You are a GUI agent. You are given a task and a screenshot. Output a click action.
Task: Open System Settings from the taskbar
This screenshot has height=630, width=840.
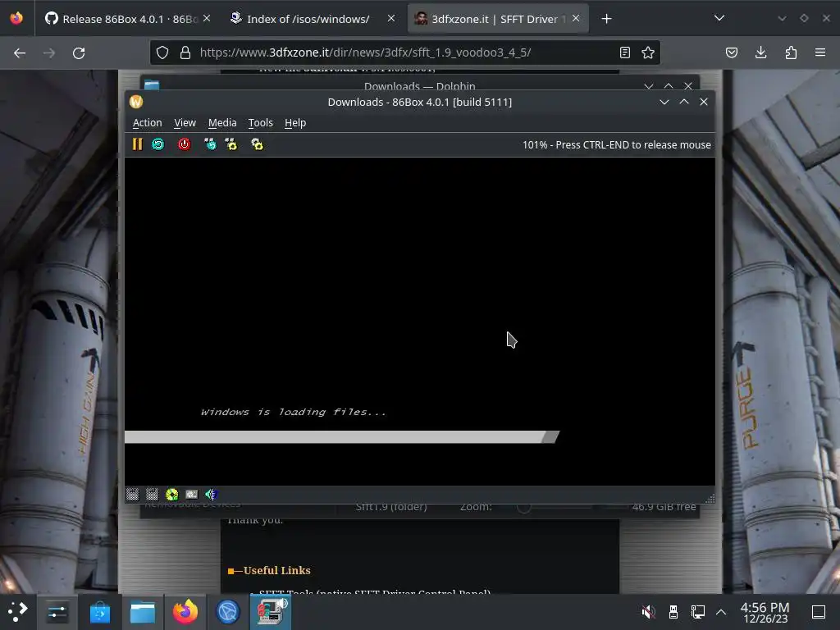pyautogui.click(x=57, y=612)
